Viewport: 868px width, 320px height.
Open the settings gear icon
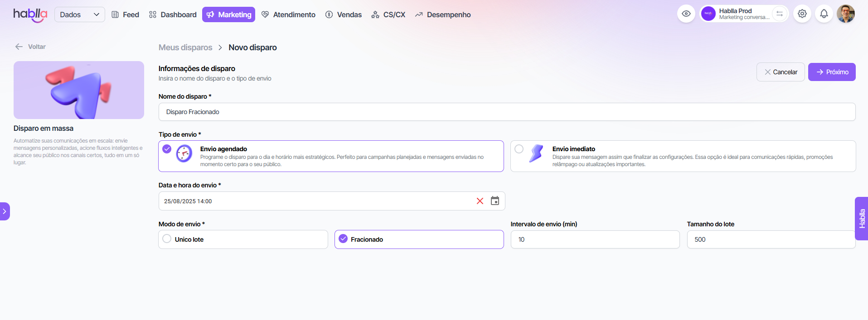(x=802, y=14)
